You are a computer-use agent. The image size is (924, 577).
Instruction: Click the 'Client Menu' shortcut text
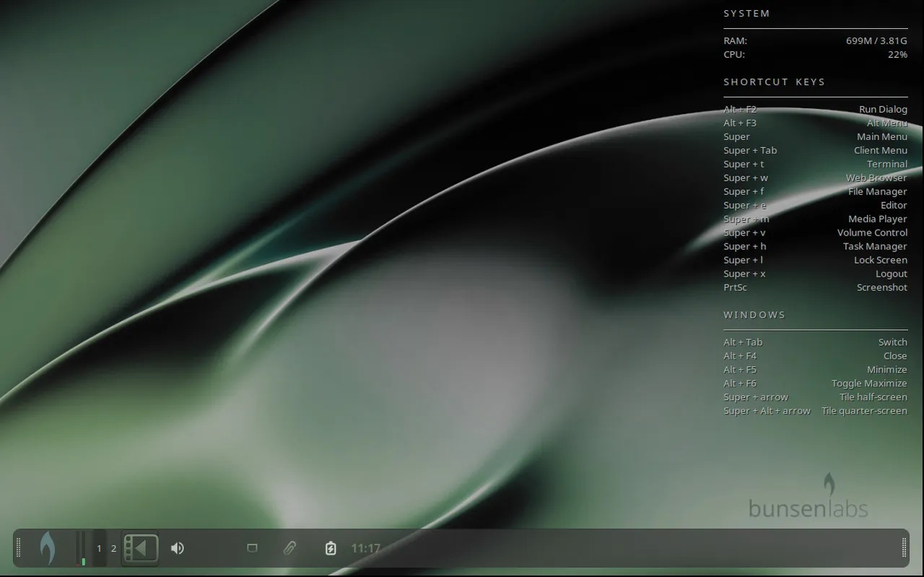coord(881,151)
